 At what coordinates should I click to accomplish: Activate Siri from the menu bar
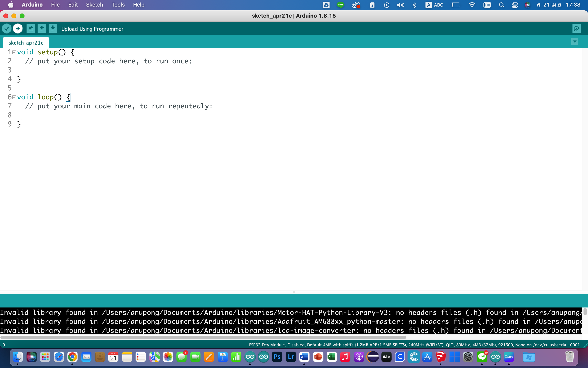(527, 5)
